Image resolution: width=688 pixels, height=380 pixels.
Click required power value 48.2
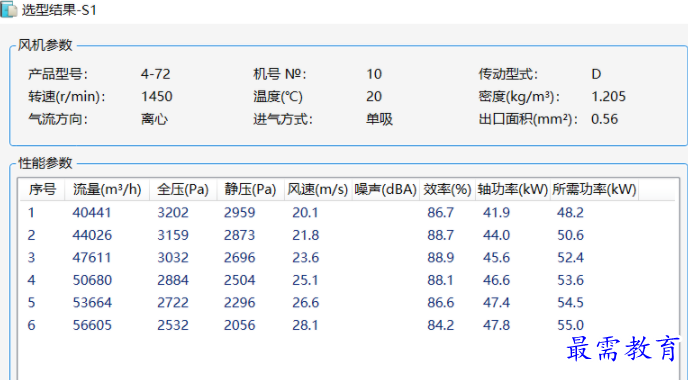pyautogui.click(x=570, y=213)
